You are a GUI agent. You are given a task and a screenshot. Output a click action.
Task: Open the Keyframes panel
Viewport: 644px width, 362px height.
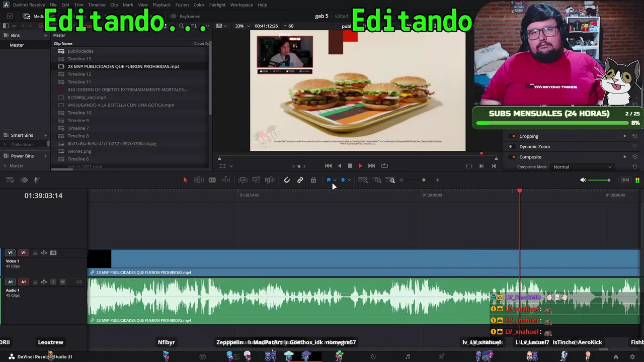pos(185,17)
